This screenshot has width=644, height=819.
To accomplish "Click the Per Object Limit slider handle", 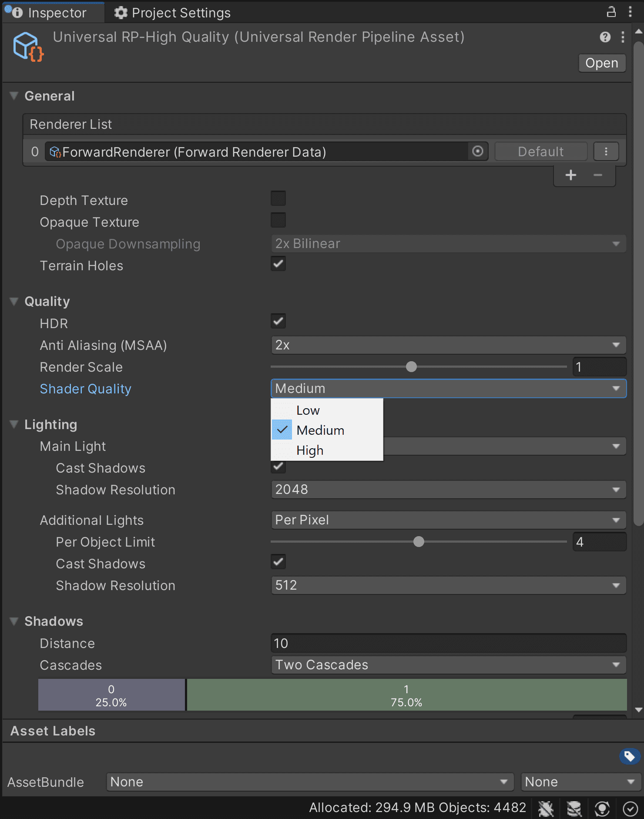I will [x=419, y=542].
